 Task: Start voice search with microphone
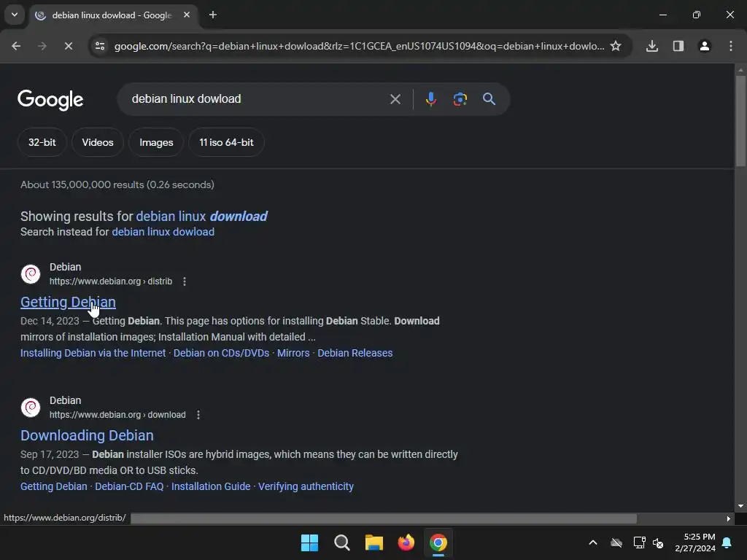(430, 99)
